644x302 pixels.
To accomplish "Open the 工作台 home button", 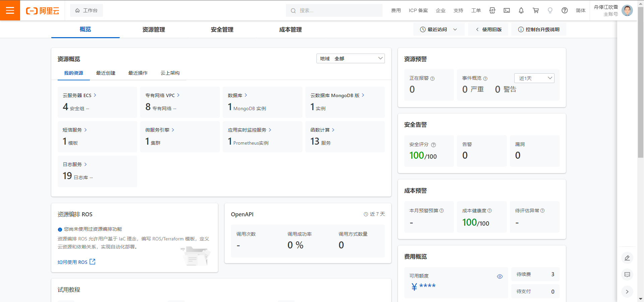I will coord(86,10).
